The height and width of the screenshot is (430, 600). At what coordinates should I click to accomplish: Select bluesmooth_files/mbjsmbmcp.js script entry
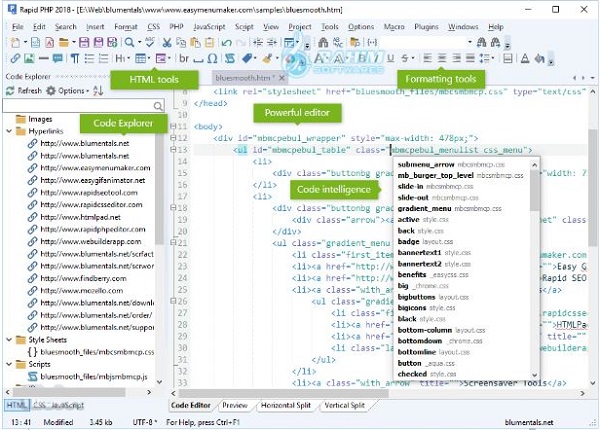(x=94, y=376)
